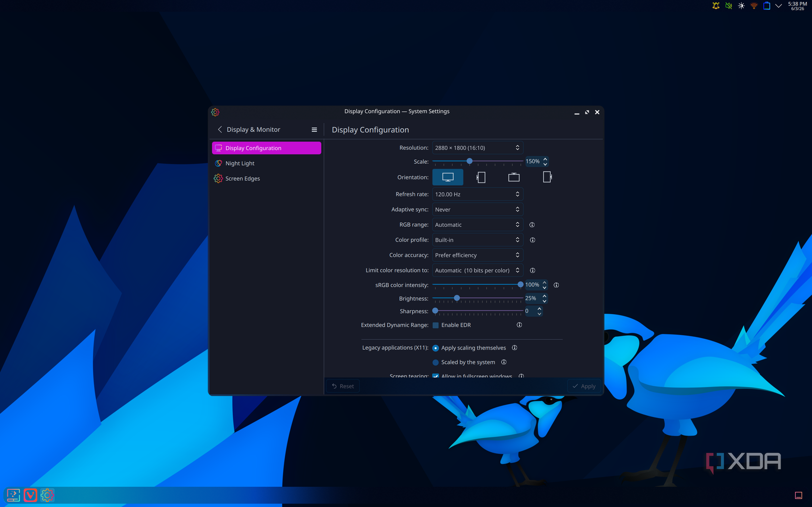
Task: Open RGB range dropdown
Action: [x=477, y=225]
